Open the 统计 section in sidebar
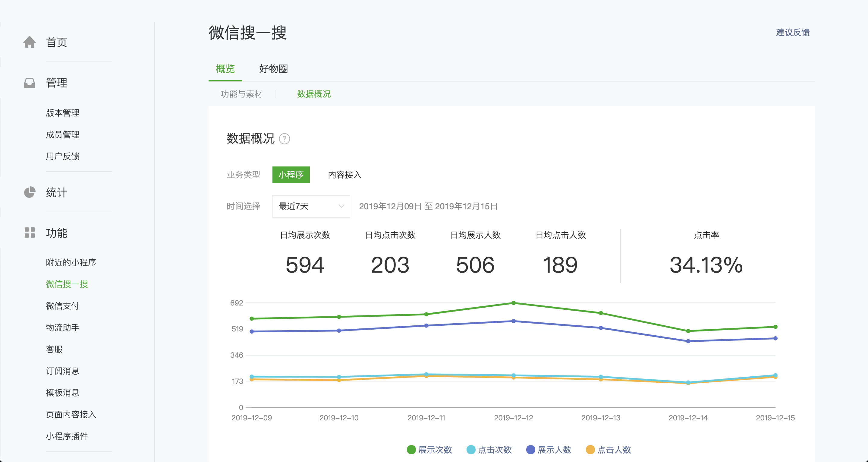This screenshot has height=462, width=868. (x=57, y=193)
